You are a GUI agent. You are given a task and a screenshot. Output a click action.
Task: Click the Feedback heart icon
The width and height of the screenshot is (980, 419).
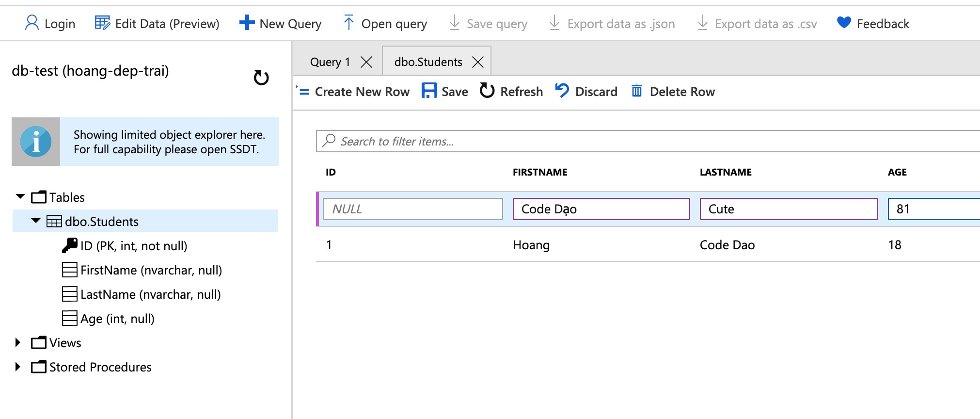click(x=844, y=23)
